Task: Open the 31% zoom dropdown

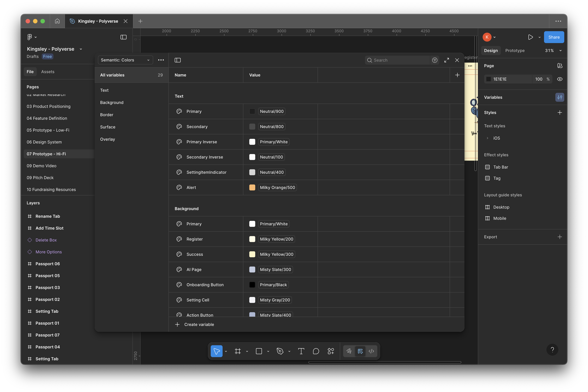Action: [x=553, y=50]
